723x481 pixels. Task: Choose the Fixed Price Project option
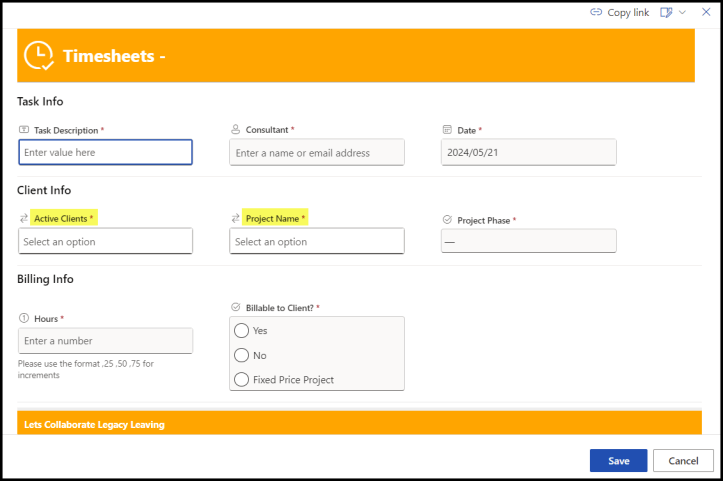(241, 379)
